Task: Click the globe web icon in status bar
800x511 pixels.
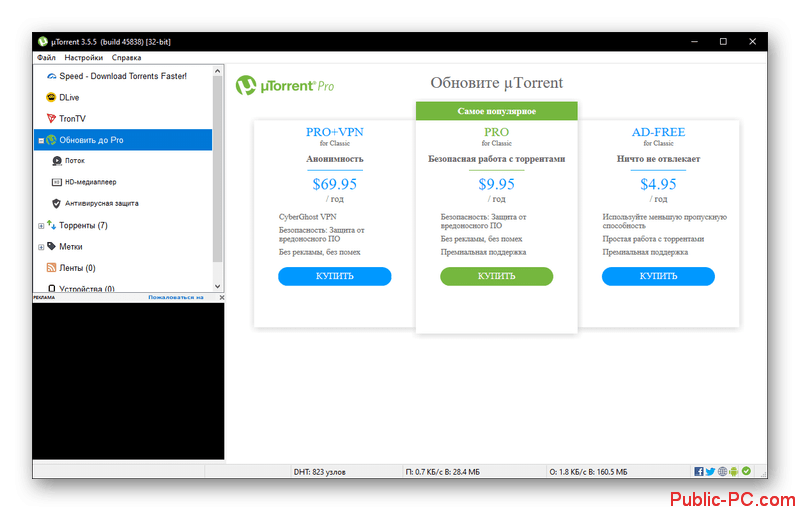Action: click(722, 471)
